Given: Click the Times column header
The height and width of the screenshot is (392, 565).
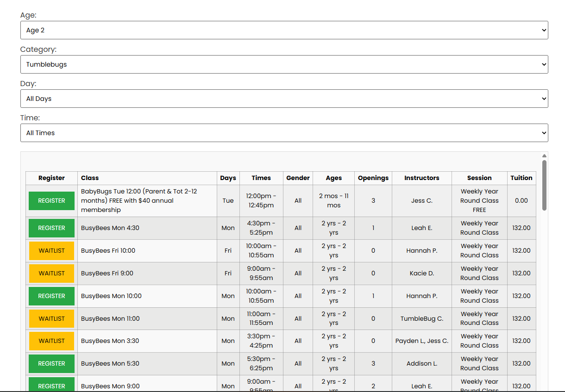Looking at the screenshot, I should (x=261, y=178).
